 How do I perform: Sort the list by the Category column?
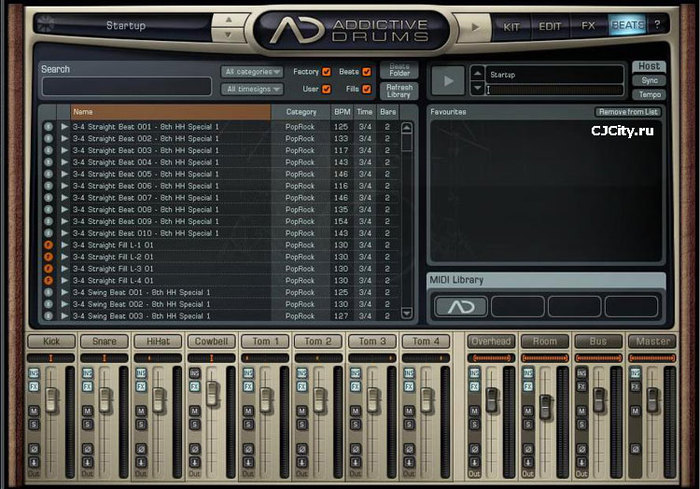[x=301, y=112]
